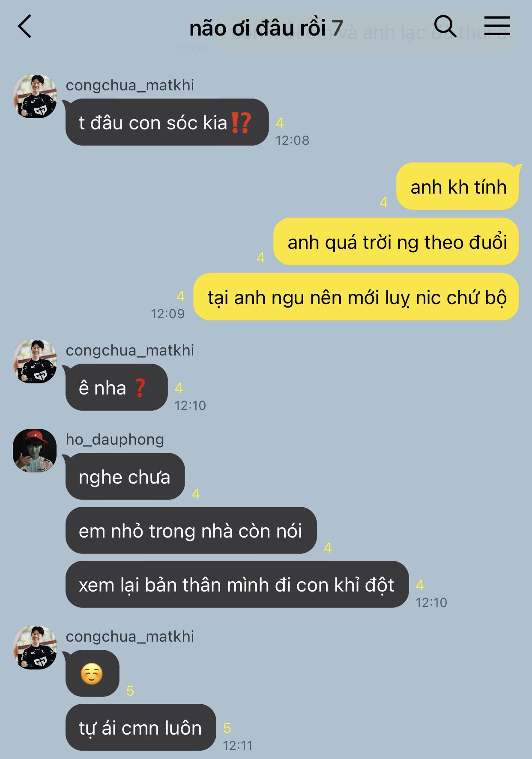Open the hamburger menu icon

(497, 26)
